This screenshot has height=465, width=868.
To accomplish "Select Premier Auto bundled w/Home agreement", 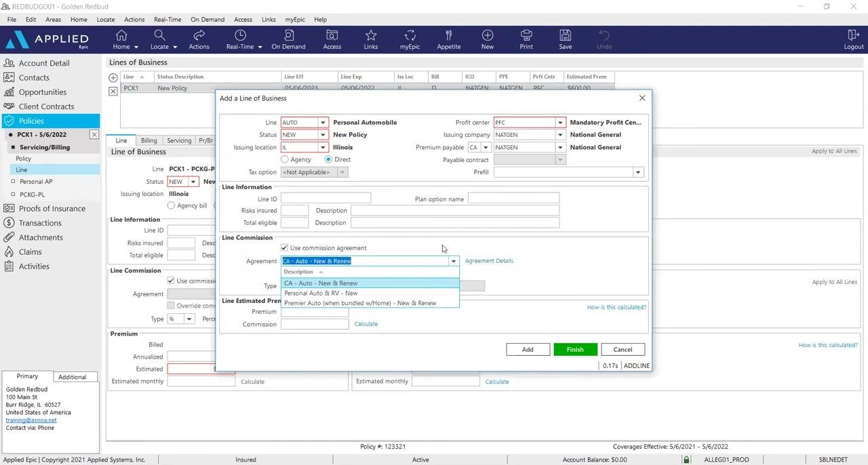I will 370,303.
